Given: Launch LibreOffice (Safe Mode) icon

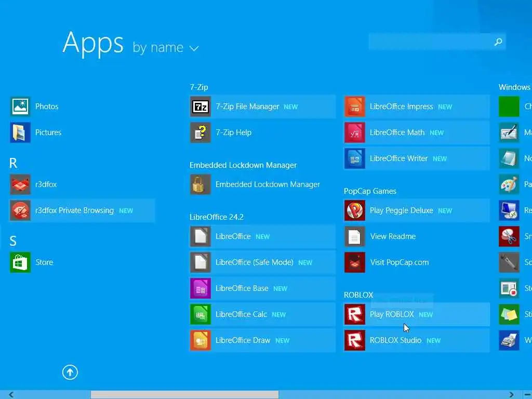Looking at the screenshot, I should 200,262.
